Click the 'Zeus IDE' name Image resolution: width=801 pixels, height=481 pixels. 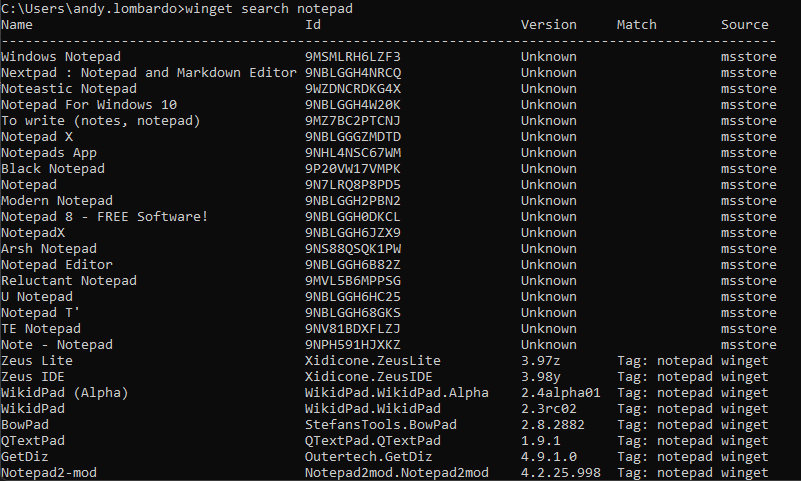[x=33, y=377]
